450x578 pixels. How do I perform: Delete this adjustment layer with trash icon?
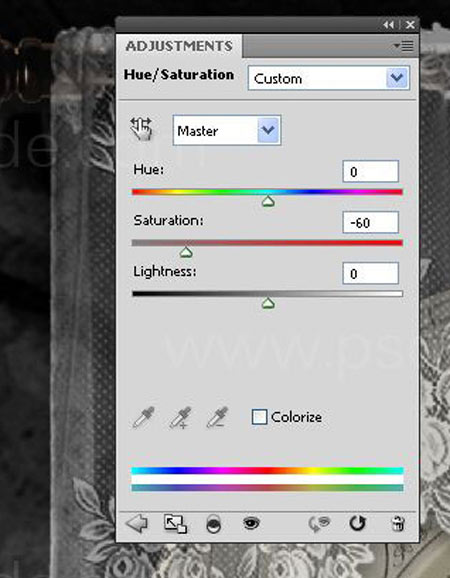coord(398,524)
